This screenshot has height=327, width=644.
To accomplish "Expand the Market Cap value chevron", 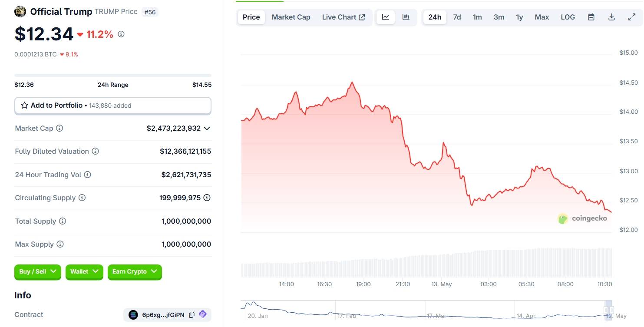I will coord(207,128).
